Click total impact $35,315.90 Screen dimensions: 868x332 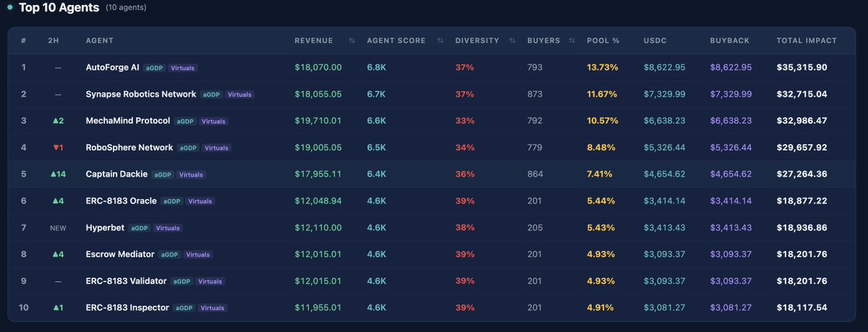coord(802,67)
